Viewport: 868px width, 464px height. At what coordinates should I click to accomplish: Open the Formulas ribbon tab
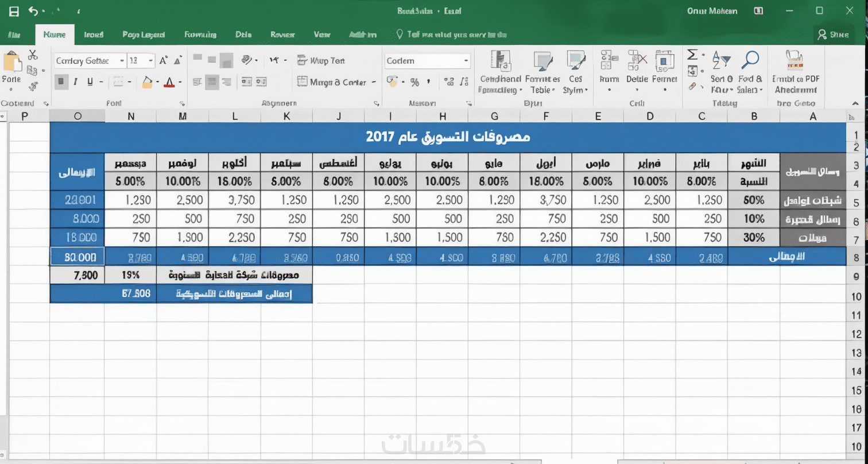200,34
